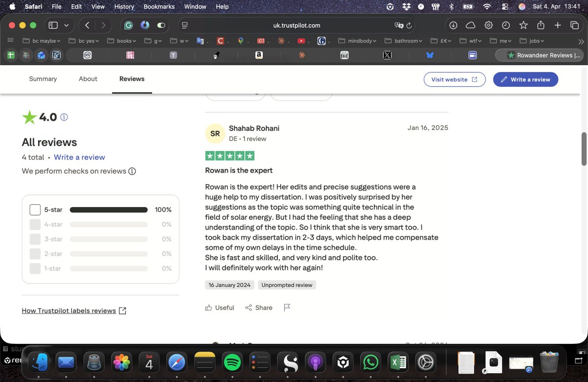The height and width of the screenshot is (382, 588).
Task: Switch to the About tab on Trustpilot
Action: click(88, 79)
